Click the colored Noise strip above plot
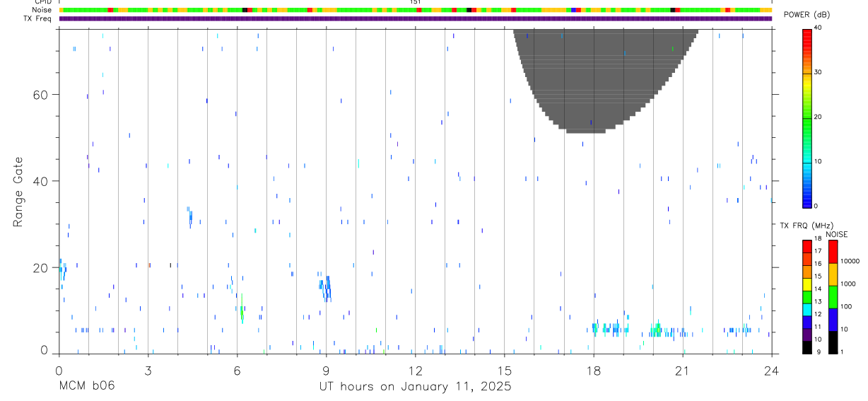 point(416,10)
